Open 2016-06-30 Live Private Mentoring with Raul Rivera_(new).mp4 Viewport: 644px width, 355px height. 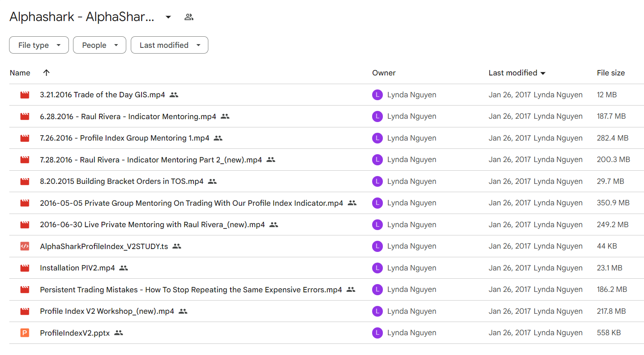coord(152,225)
